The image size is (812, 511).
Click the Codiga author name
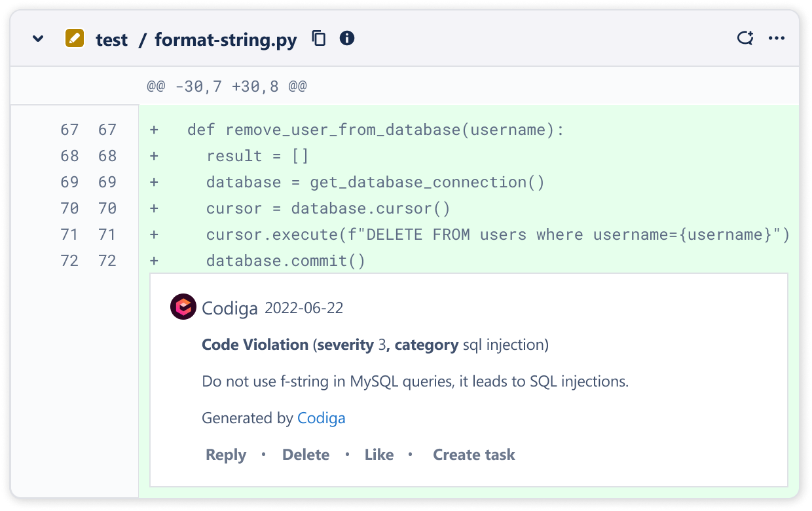click(x=230, y=308)
